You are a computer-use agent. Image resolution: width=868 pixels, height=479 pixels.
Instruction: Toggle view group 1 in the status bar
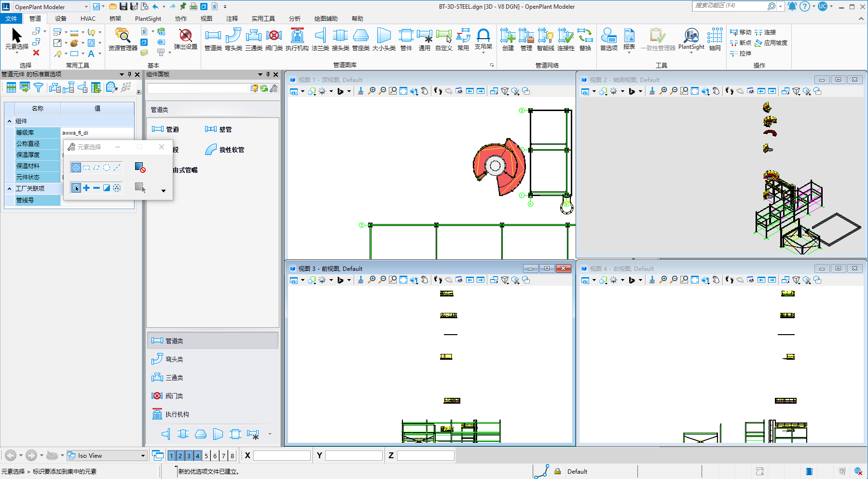click(x=171, y=455)
